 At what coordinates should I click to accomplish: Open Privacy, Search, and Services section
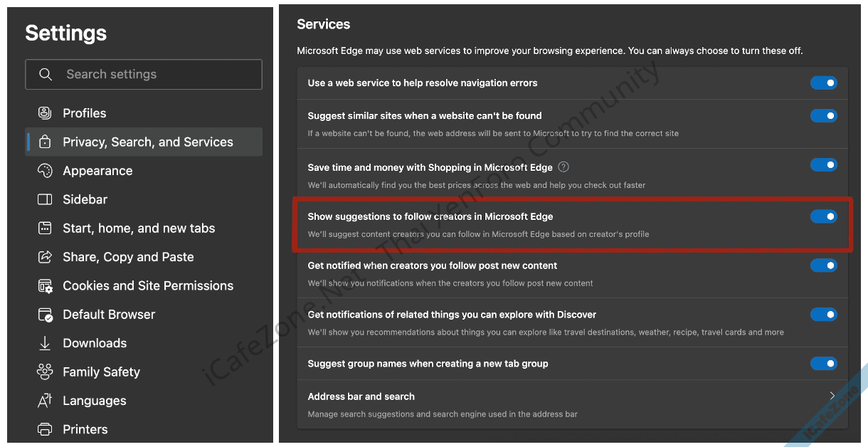coord(147,142)
